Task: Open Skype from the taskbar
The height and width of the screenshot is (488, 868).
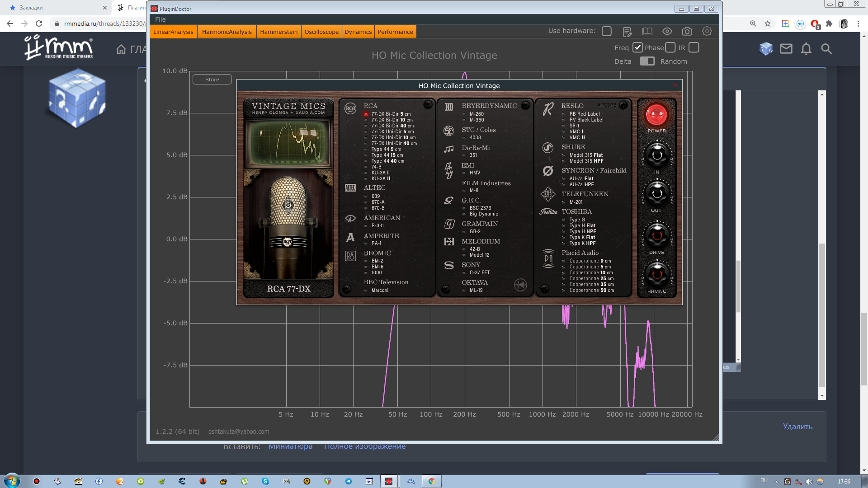Action: [x=265, y=481]
